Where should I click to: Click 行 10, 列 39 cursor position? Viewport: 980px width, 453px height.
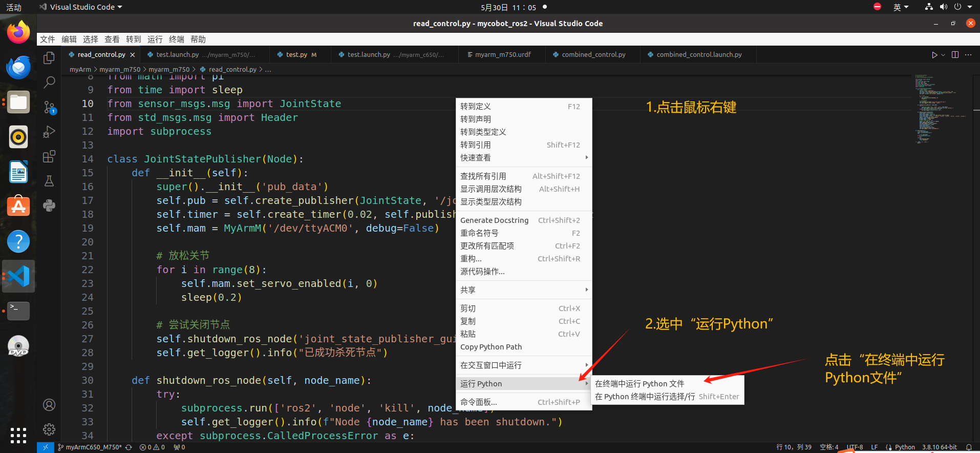pyautogui.click(x=794, y=447)
